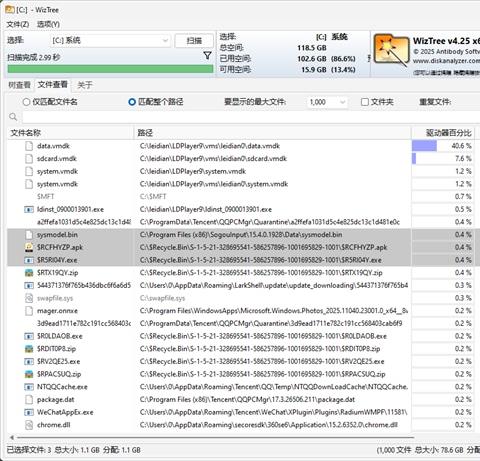Screen dimensions: 480x461
Task: Click the 总大小: 78.6 GB status text
Action: click(439, 450)
